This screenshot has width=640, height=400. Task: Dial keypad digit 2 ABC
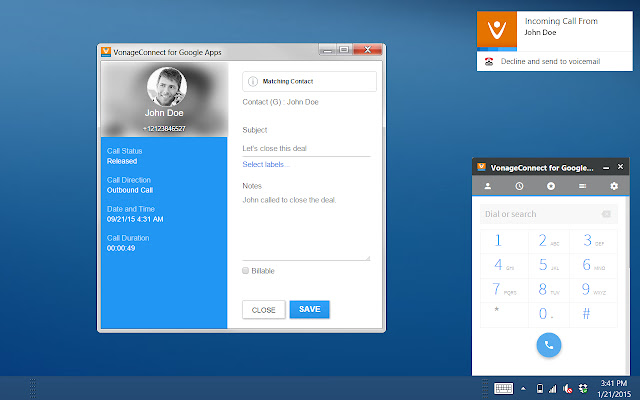(x=549, y=241)
